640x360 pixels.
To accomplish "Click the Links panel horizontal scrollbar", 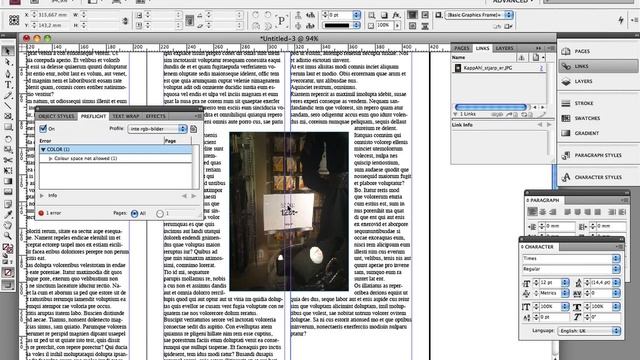I will 491,107.
